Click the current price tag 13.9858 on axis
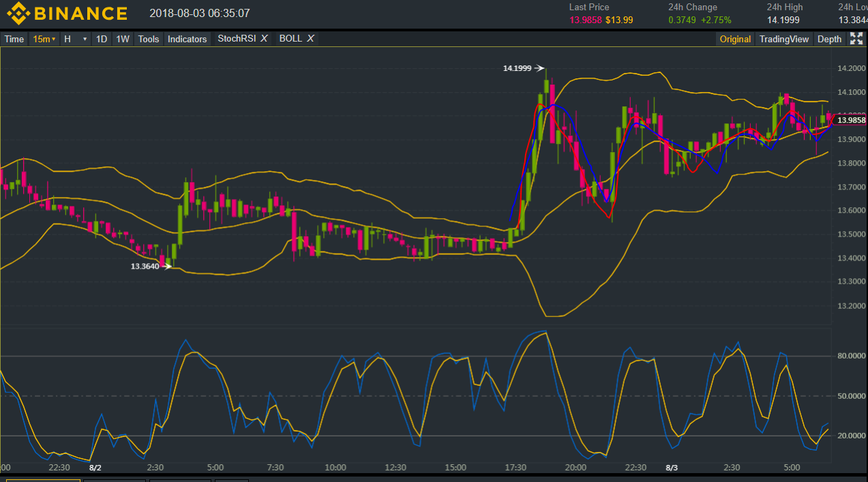Viewport: 868px width, 482px height. [851, 120]
